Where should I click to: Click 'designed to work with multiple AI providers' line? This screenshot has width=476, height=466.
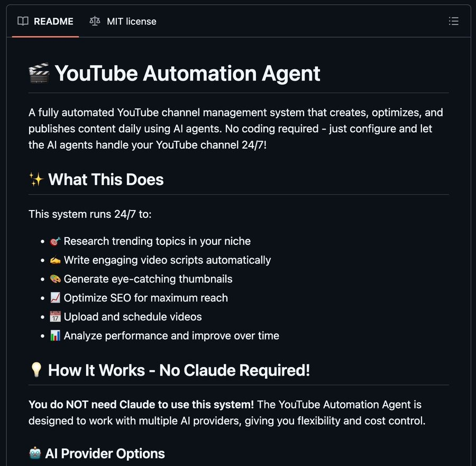tap(227, 421)
